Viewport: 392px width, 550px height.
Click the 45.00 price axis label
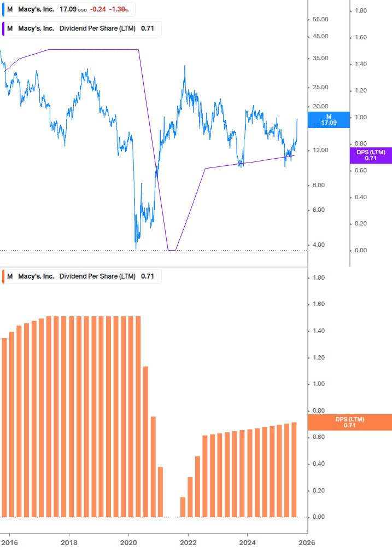click(x=320, y=37)
